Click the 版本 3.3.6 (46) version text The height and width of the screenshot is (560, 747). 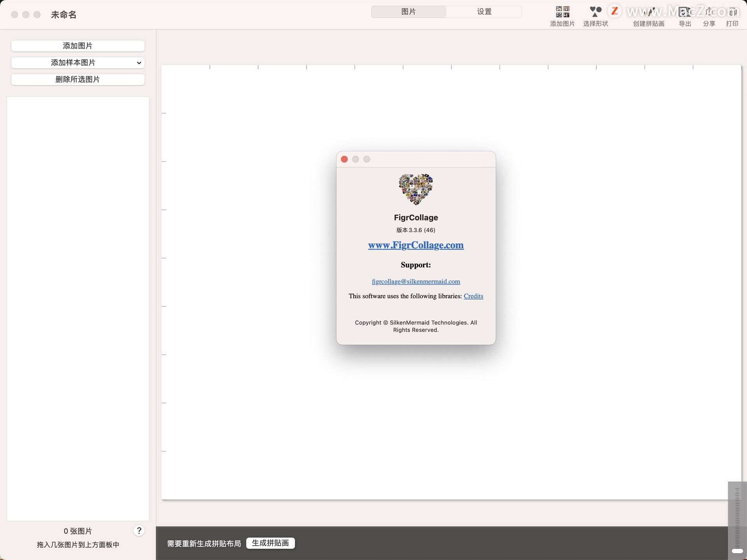(416, 230)
